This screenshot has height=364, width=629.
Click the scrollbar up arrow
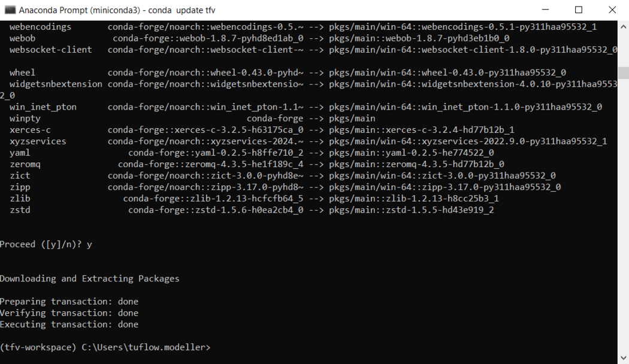click(x=623, y=26)
